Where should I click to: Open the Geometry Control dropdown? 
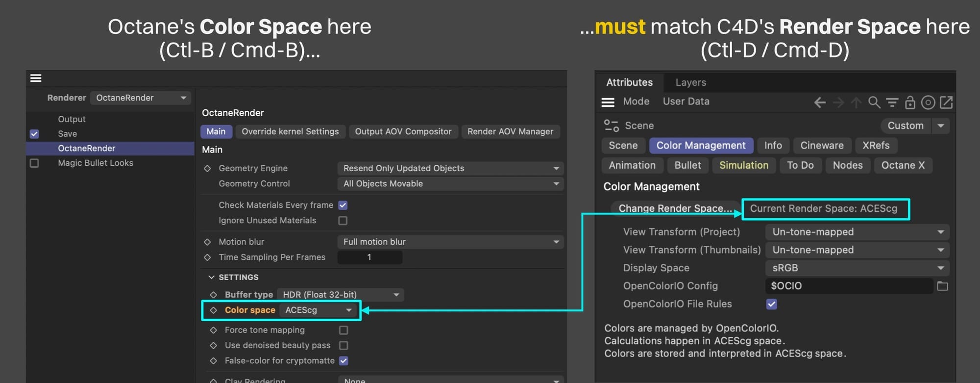[x=450, y=183]
